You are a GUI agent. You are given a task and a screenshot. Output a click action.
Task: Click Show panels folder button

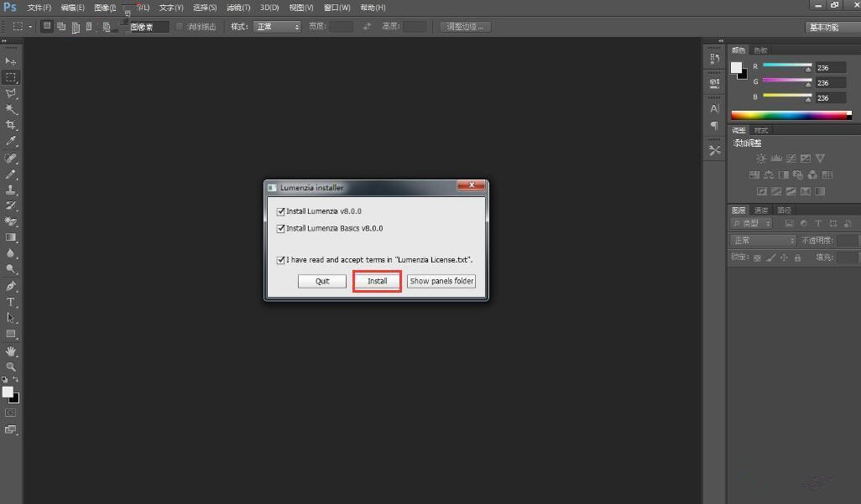tap(441, 281)
